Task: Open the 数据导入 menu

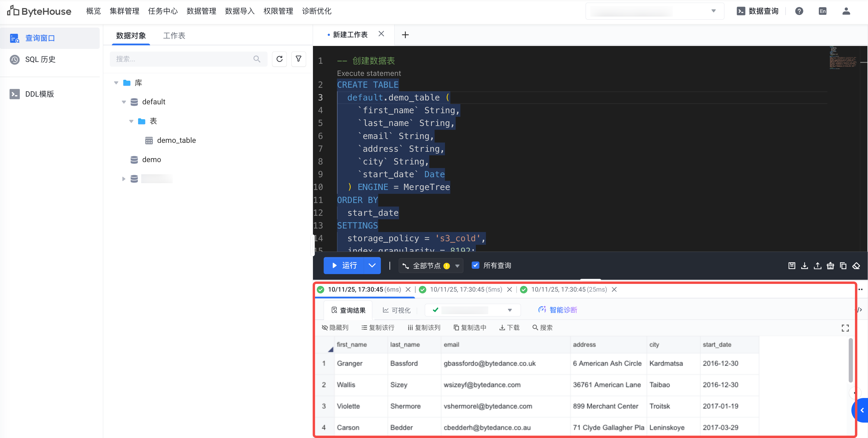Action: click(240, 11)
